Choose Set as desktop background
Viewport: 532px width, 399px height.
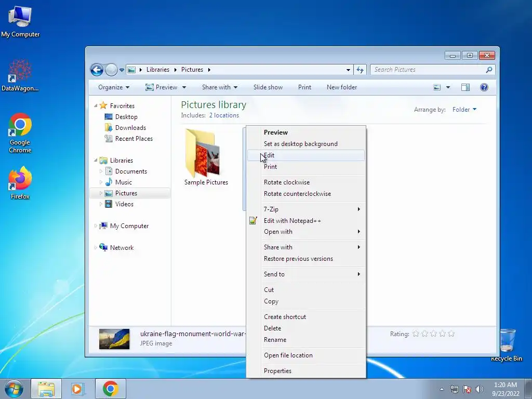(306, 144)
